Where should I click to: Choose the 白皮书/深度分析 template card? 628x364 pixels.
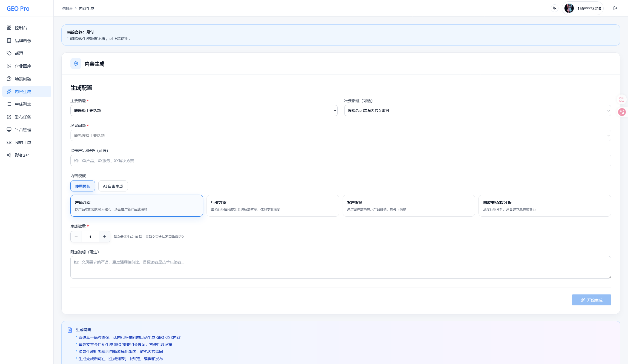pos(544,205)
